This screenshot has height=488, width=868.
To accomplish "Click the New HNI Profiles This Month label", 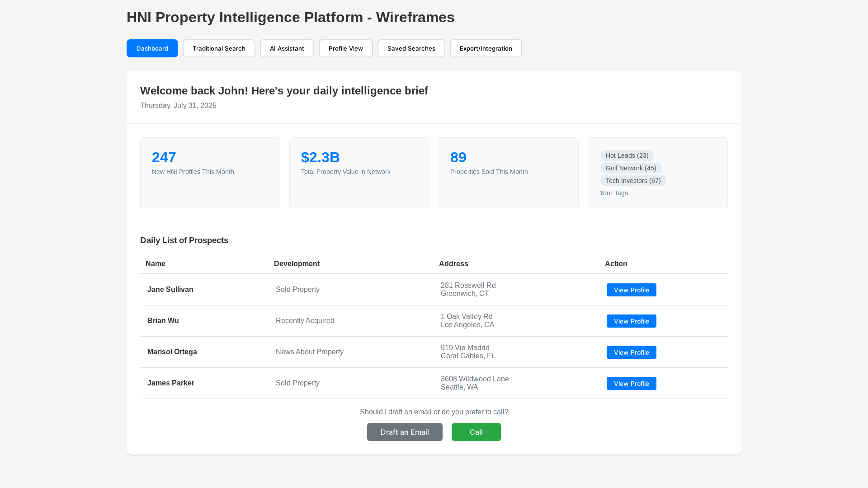I will tap(193, 172).
